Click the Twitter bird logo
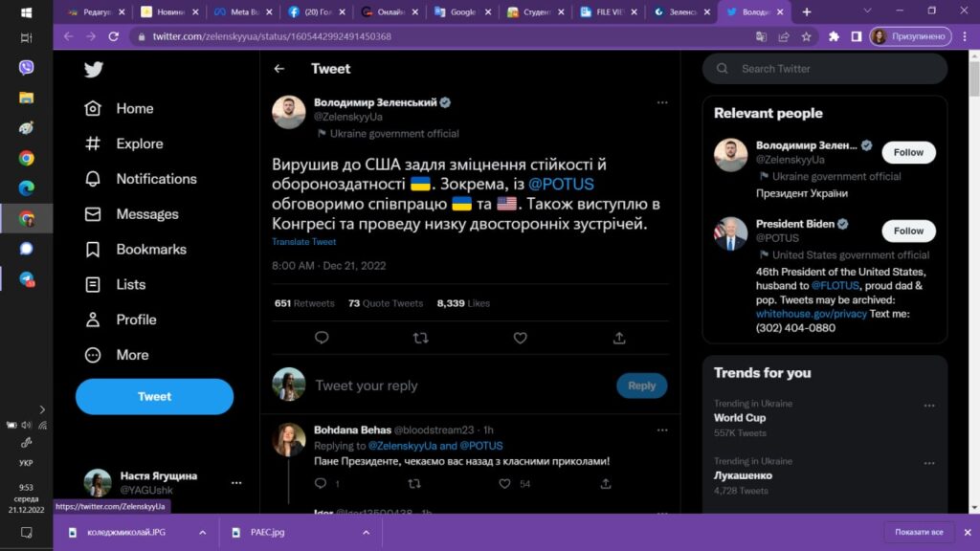 93,70
